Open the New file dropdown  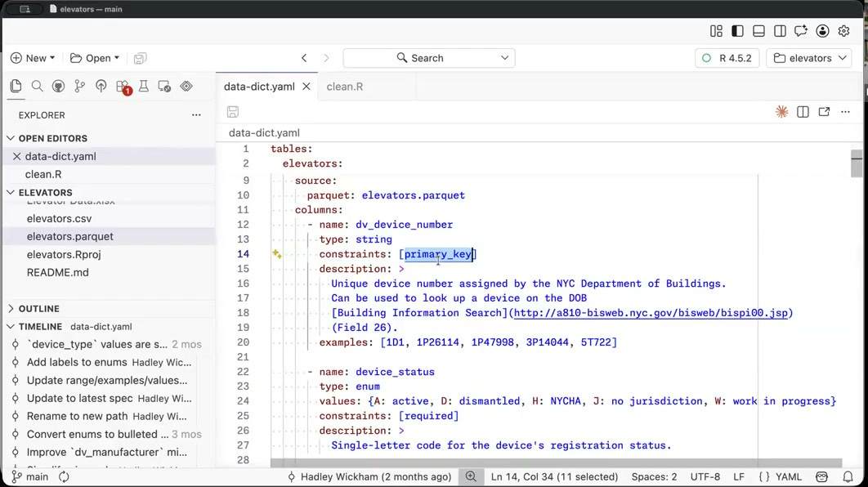pyautogui.click(x=34, y=58)
